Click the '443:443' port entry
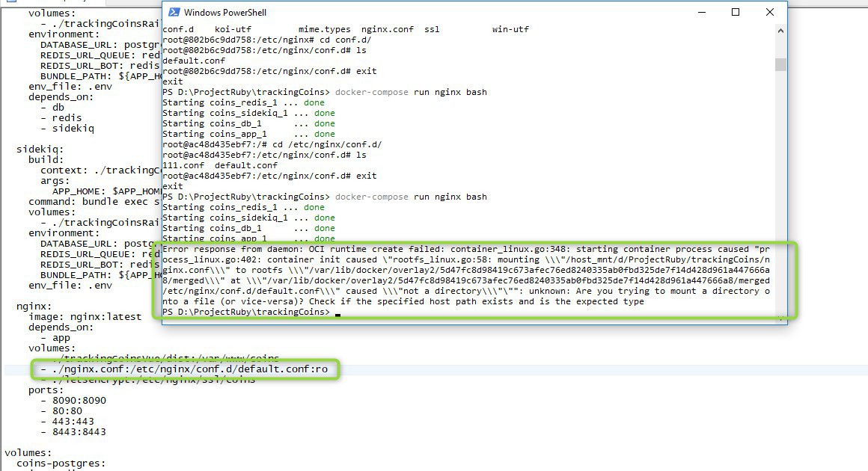 (x=73, y=421)
